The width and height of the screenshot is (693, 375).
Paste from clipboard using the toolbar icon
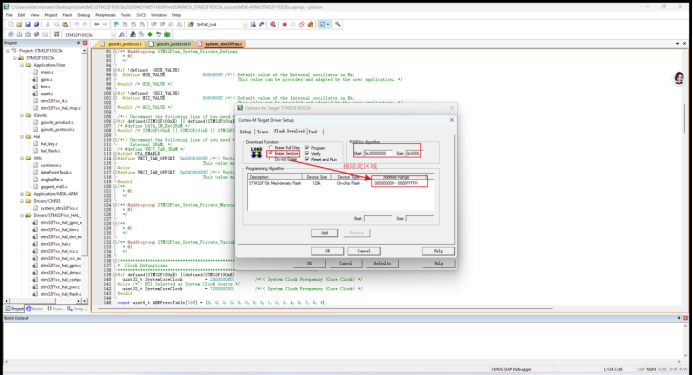point(65,24)
